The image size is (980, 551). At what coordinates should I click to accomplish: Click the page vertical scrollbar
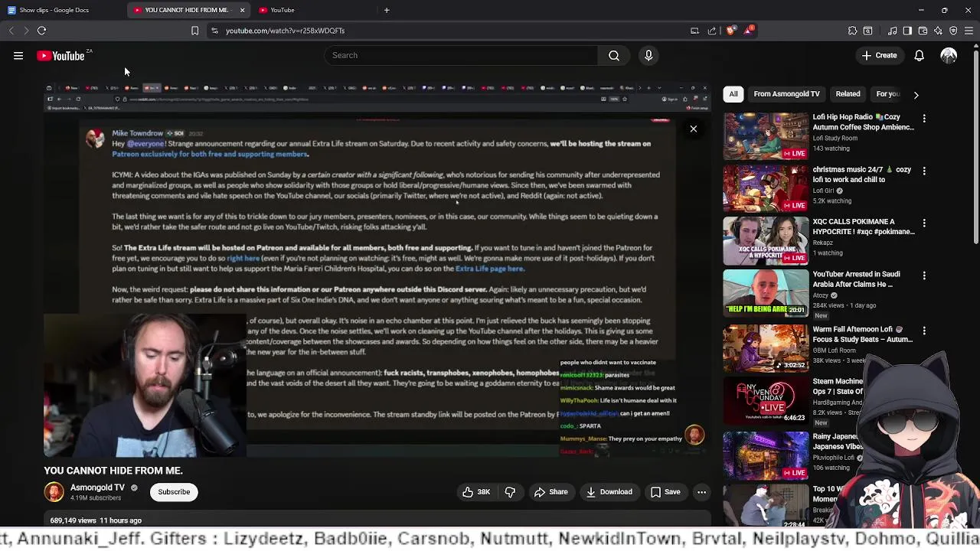(975, 145)
